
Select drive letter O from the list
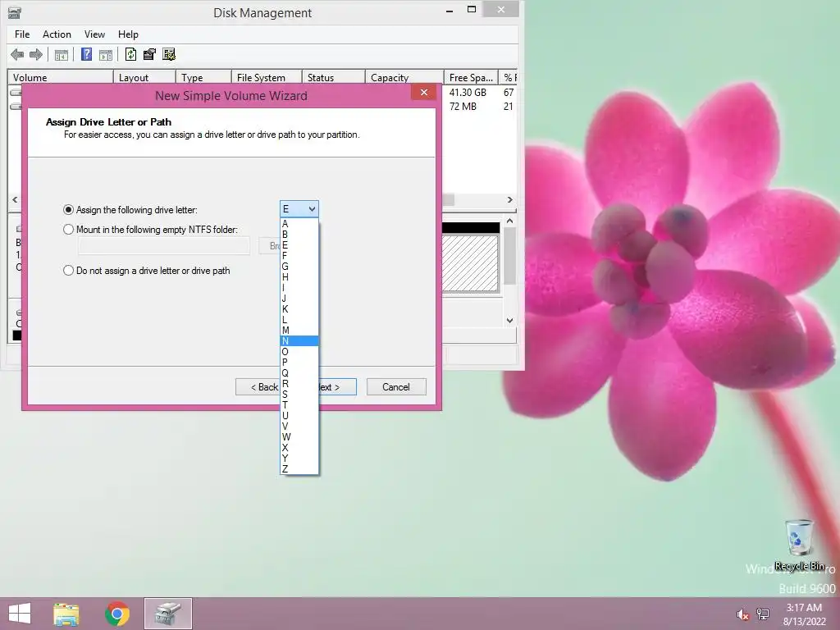coord(299,351)
